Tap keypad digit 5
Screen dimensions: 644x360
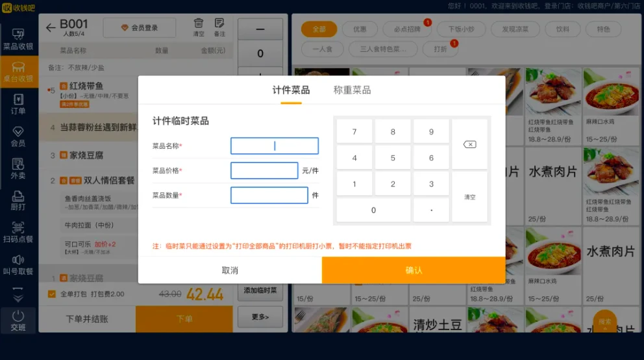click(393, 158)
